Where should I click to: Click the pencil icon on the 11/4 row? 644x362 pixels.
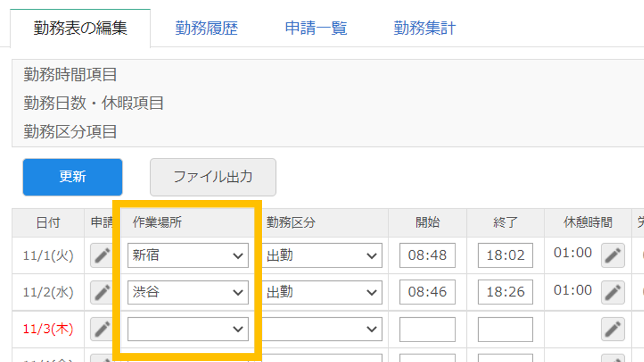click(x=101, y=359)
